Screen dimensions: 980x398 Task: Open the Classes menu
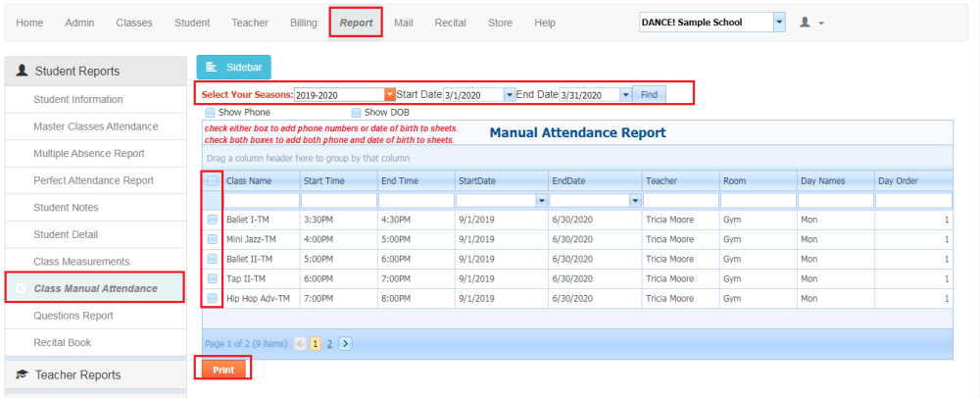133,23
